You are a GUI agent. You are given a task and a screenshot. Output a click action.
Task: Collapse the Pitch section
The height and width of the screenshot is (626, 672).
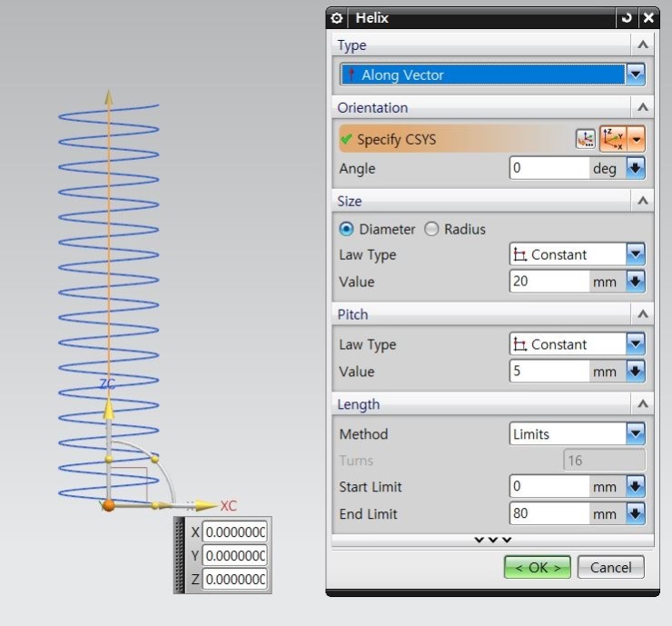click(x=643, y=314)
